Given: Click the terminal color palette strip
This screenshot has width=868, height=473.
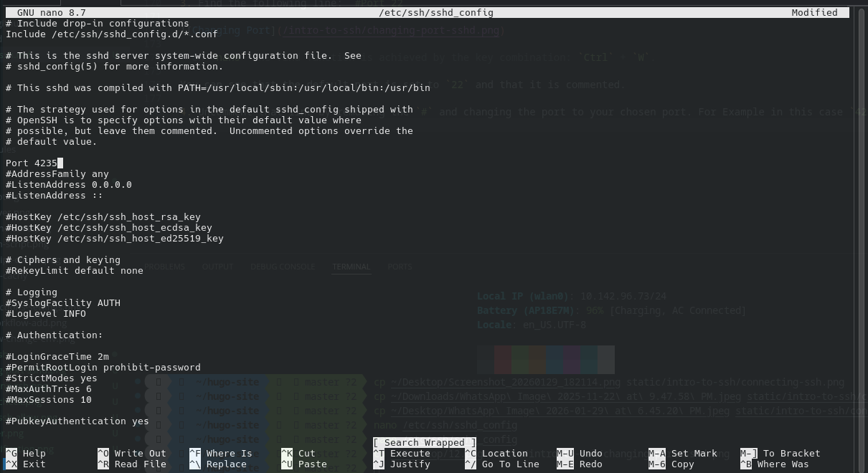Looking at the screenshot, I should tap(545, 359).
